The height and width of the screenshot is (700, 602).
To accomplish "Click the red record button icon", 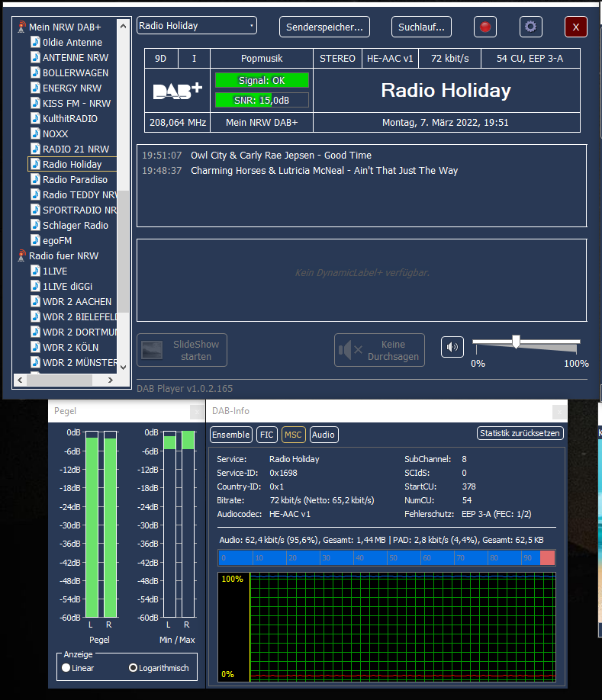I will point(484,27).
